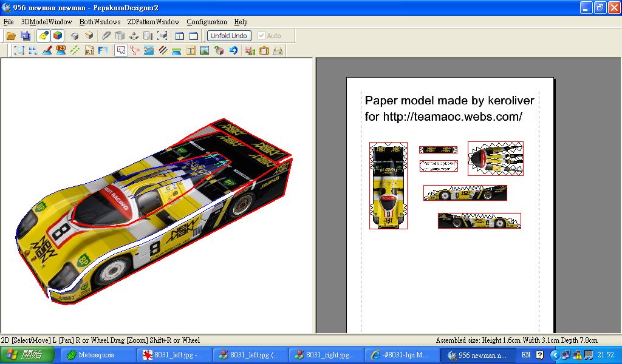This screenshot has height=364, width=622.
Task: Switch to the single-pane window layout icon
Action: pos(193,36)
